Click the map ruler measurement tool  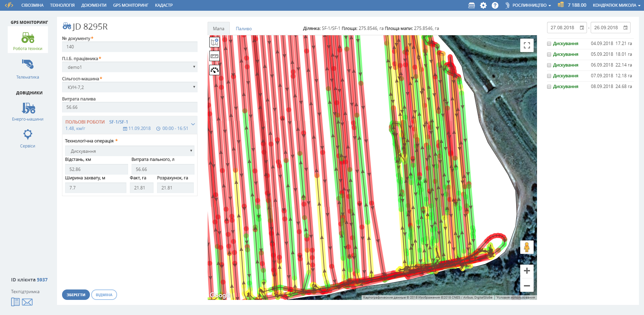pyautogui.click(x=214, y=56)
